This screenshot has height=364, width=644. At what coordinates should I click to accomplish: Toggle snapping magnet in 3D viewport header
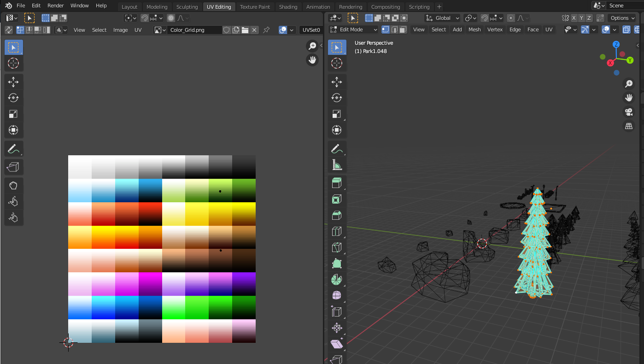pos(485,18)
